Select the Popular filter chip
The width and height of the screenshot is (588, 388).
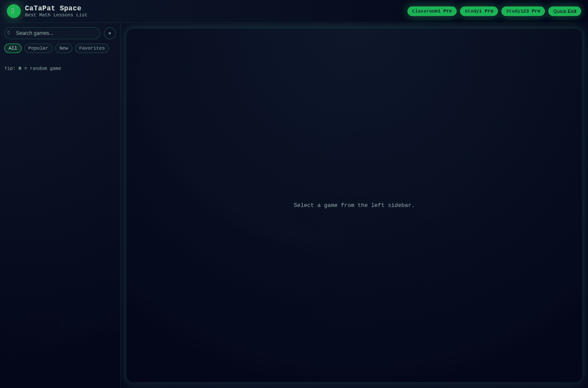click(38, 48)
